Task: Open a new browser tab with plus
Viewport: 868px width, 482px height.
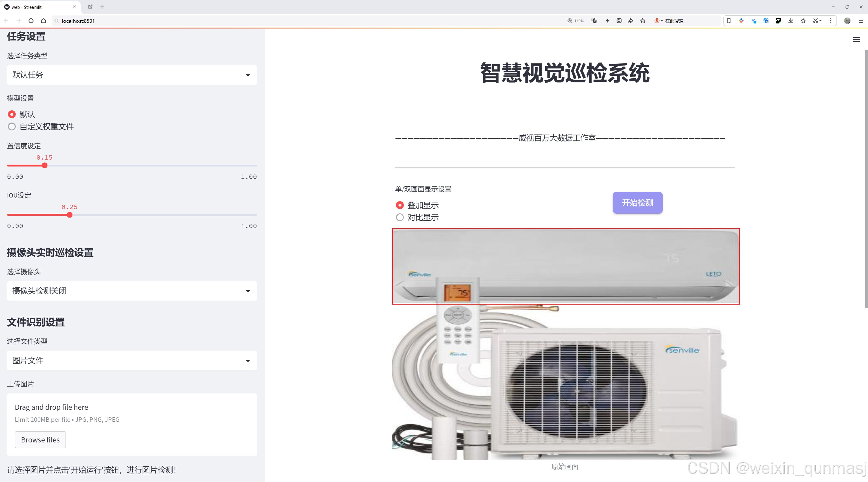Action: click(x=102, y=7)
